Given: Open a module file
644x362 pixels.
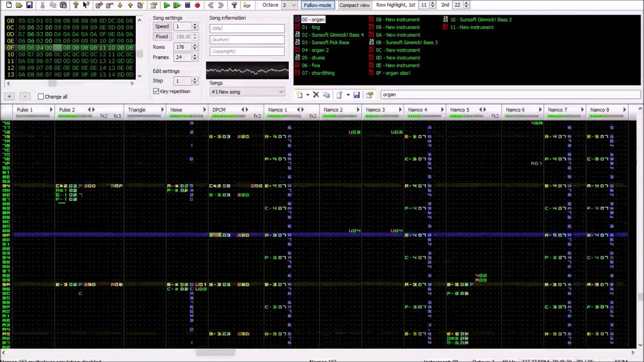Looking at the screenshot, I should tap(19, 5).
